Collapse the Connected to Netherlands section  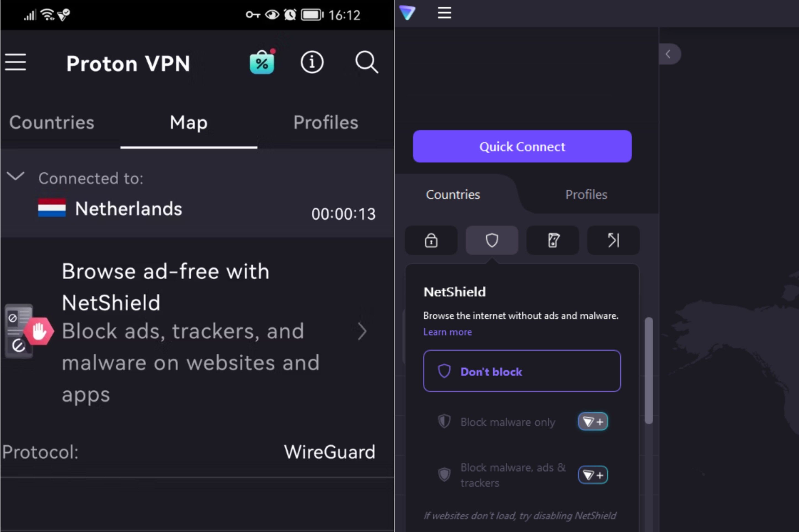click(x=15, y=176)
